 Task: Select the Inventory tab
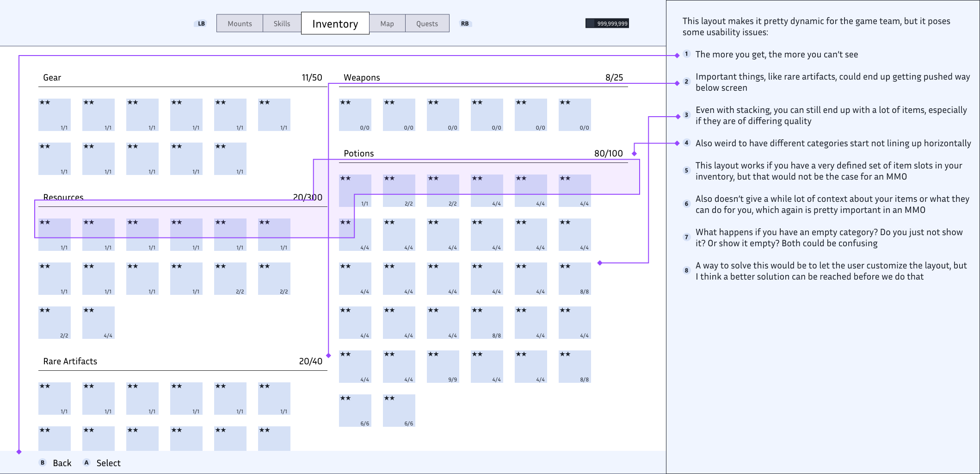pos(335,24)
